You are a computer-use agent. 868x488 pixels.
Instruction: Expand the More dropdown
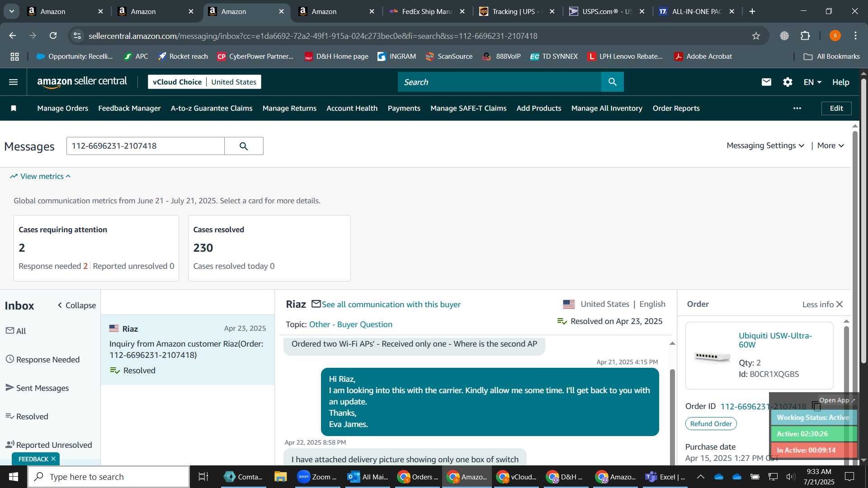tap(830, 145)
